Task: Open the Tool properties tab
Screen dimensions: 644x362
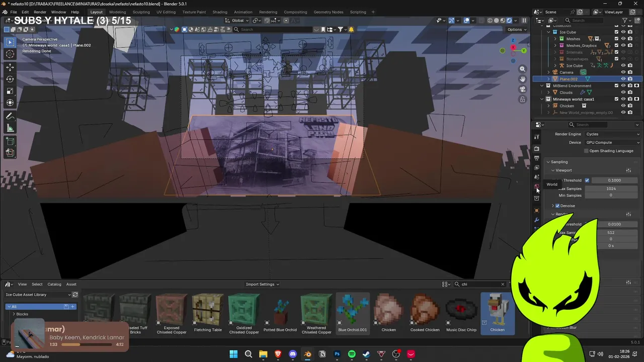Action: [x=537, y=137]
